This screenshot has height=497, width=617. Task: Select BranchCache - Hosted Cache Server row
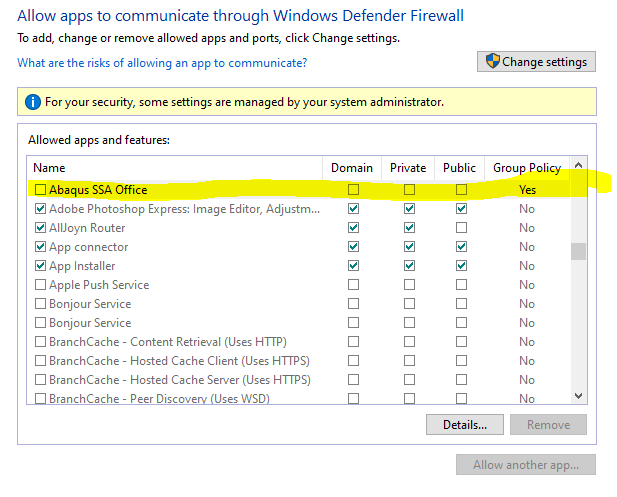coord(180,380)
